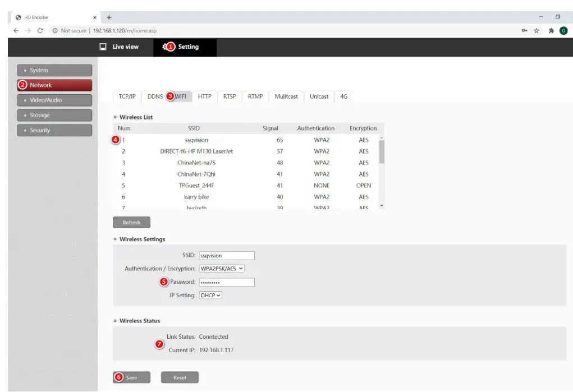Screen dimensions: 573x392
Task: Click the wireless list scroll down arrow
Action: [x=382, y=206]
